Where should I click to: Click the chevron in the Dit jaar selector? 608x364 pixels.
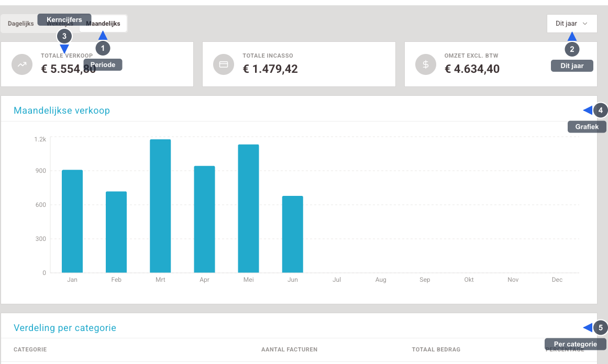(585, 24)
